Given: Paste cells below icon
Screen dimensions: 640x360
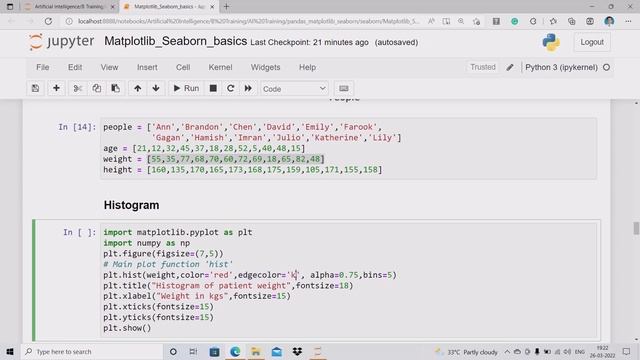Looking at the screenshot, I should pos(116,88).
